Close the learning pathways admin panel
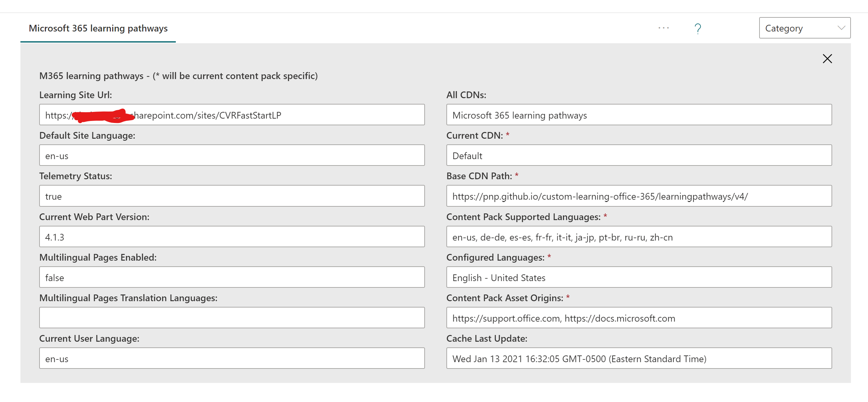Viewport: 868px width, 402px height. pos(827,59)
